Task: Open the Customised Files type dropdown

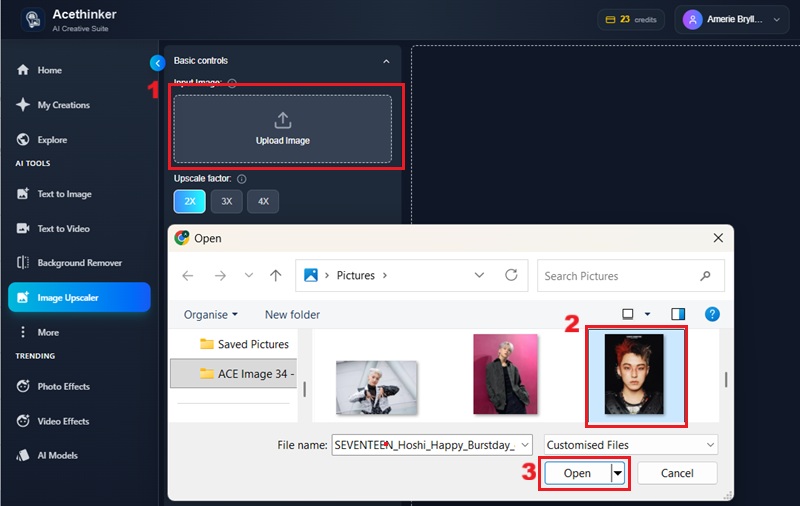Action: (631, 445)
